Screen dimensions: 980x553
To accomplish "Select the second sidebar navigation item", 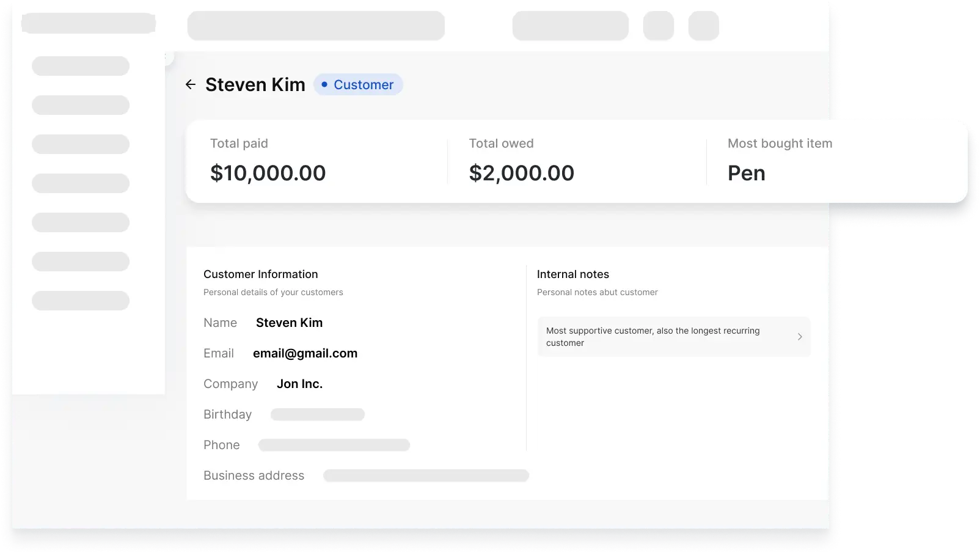I will (80, 104).
